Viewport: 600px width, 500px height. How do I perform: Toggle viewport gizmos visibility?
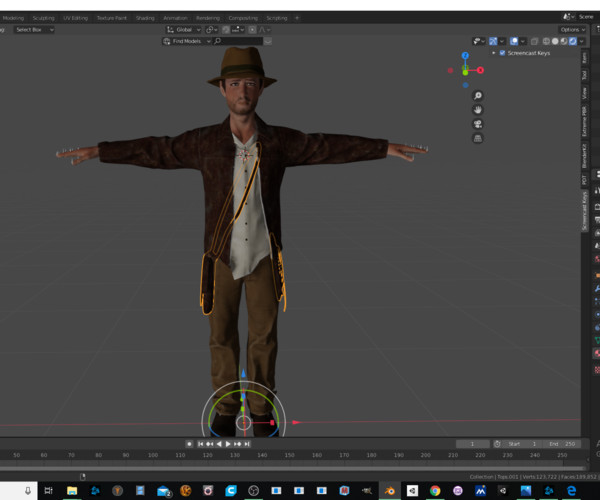point(493,41)
